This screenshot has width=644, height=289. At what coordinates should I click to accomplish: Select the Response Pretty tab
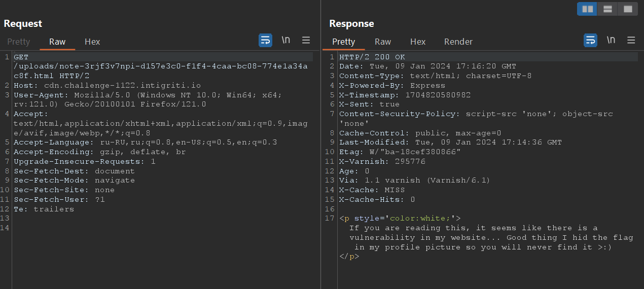[x=343, y=42]
